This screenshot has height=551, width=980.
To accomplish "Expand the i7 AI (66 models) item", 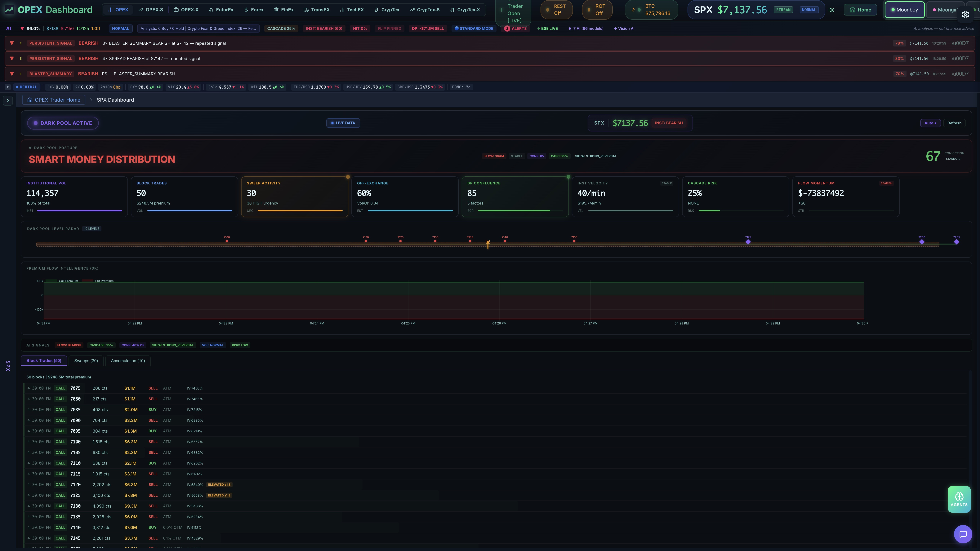I will coord(586,29).
